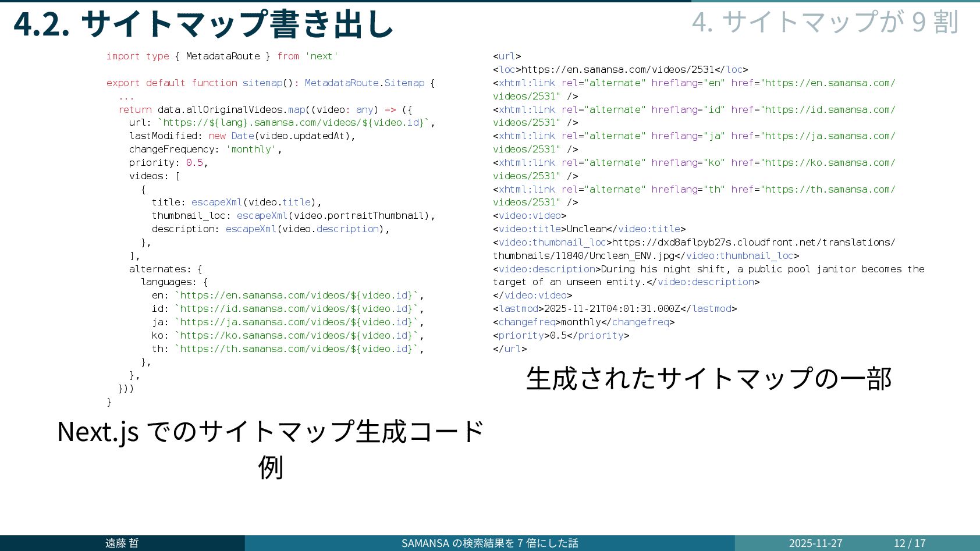Click the opening "<url>" XML tag
The image size is (980, 551).
coord(507,56)
